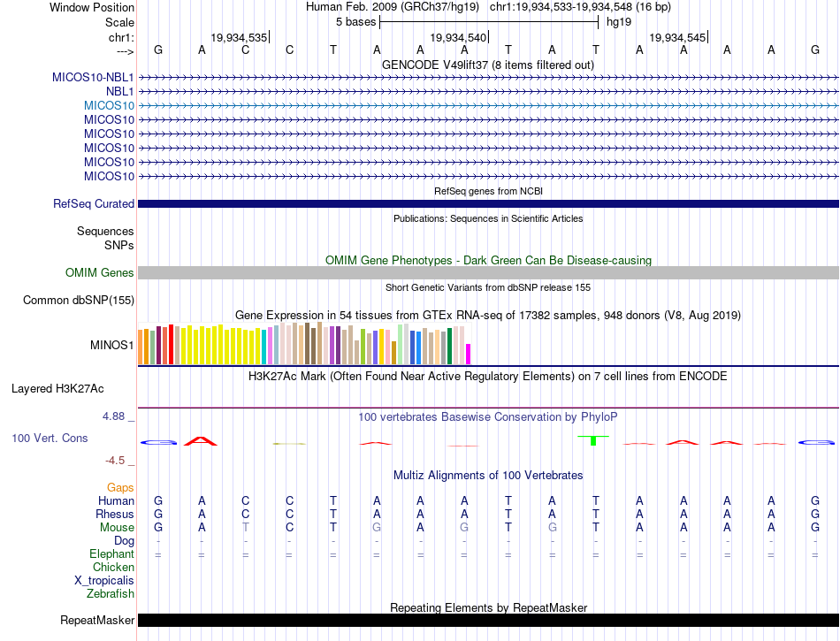
Task: Open Multiz Alignments of 100 Vertebrates title
Action: tap(487, 475)
